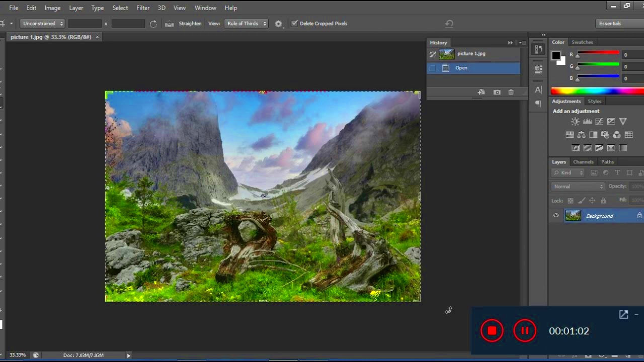This screenshot has height=362, width=644.
Task: Open the Essentials workspace dropdown
Action: [x=620, y=24]
